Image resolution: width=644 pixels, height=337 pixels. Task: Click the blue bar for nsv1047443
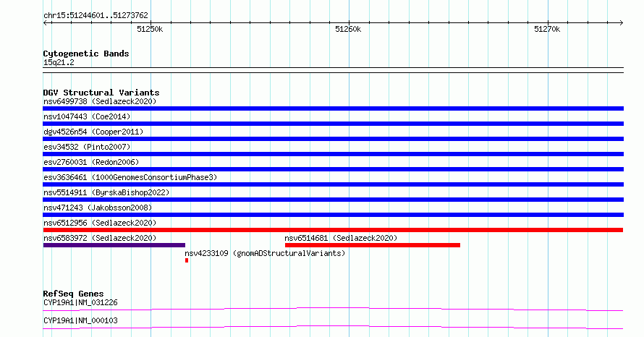[x=333, y=124]
